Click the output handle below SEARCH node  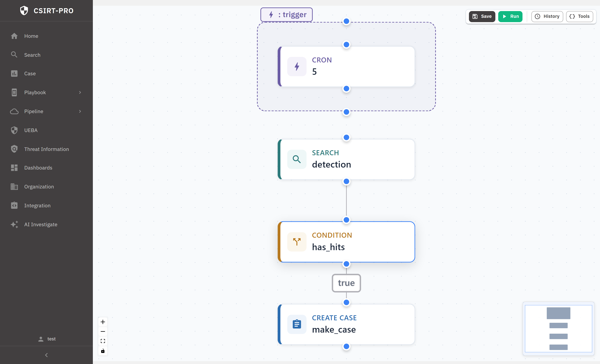click(x=346, y=181)
